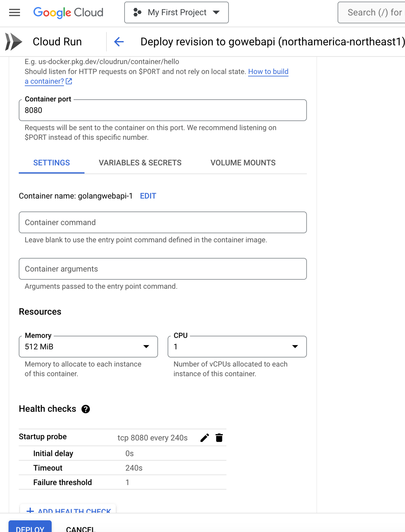This screenshot has height=532, width=405.
Task: Delete the startup probe with trash icon
Action: [219, 438]
